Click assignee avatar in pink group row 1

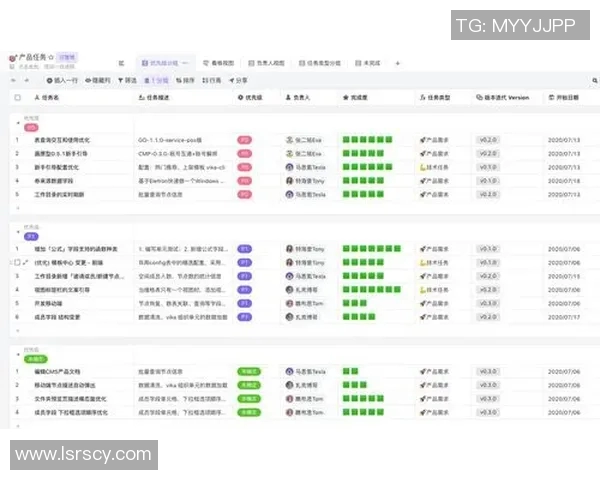(x=289, y=140)
